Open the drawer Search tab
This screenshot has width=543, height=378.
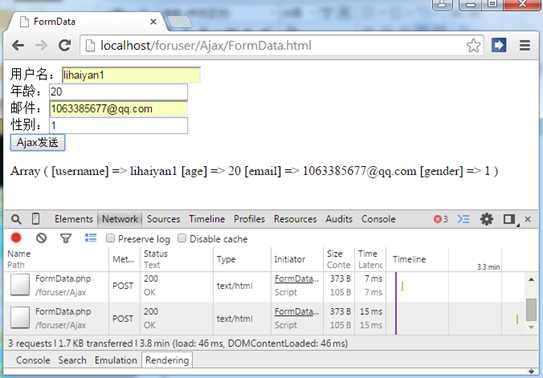72,360
